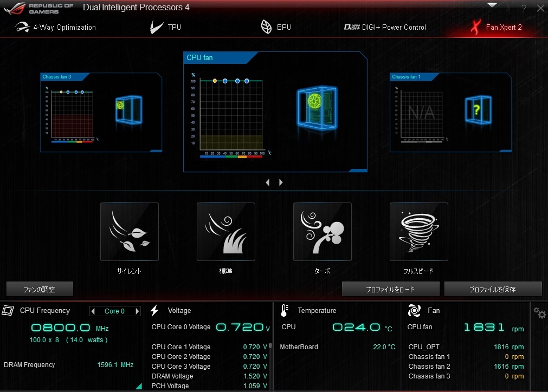The height and width of the screenshot is (392, 548).
Task: Open the 4-Way Optimization tab
Action: (55, 27)
